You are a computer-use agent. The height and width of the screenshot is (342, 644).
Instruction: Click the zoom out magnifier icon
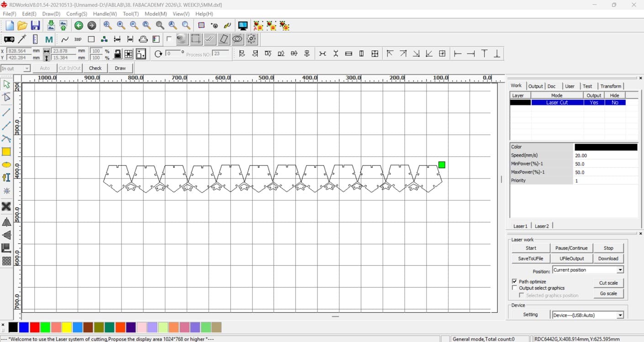click(134, 26)
